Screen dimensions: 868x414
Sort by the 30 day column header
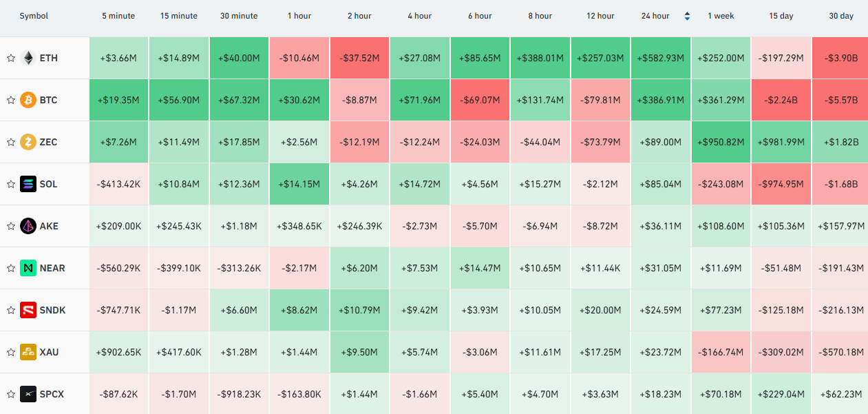(x=840, y=16)
